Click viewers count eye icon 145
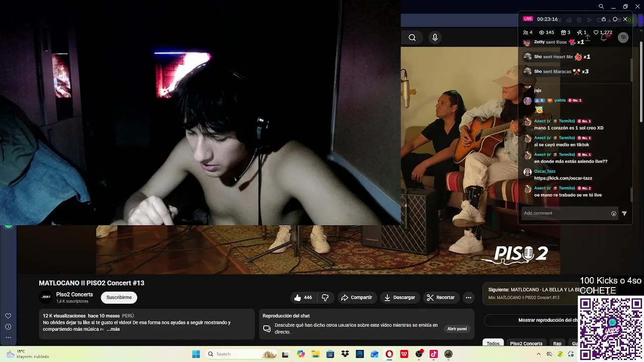Screen dimensions: 644x362 (542, 33)
